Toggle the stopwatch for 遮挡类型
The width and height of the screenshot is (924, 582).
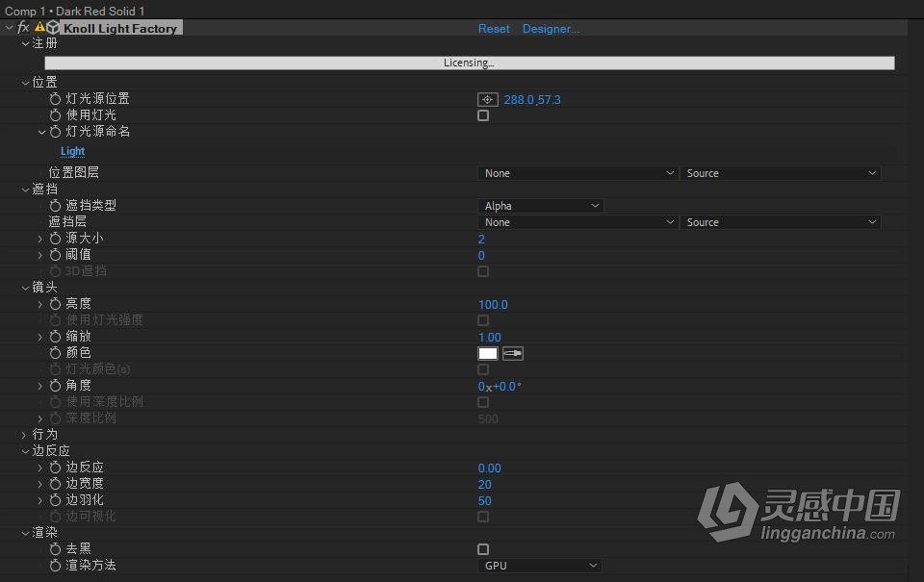(56, 206)
